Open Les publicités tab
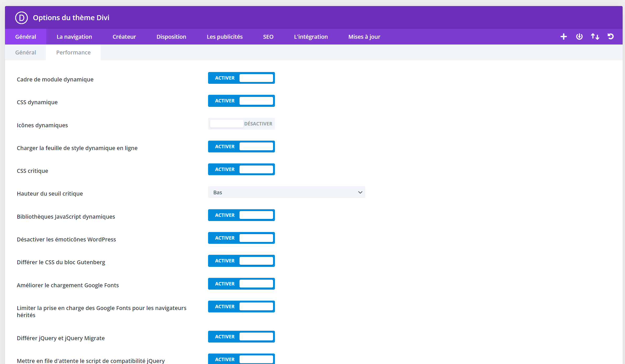The image size is (625, 364). tap(225, 37)
